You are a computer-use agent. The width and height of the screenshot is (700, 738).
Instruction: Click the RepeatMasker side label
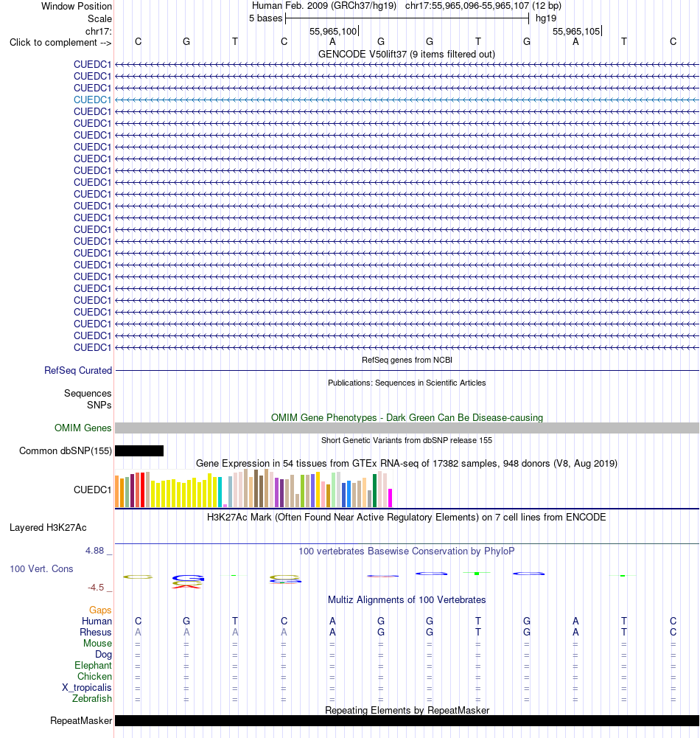pyautogui.click(x=81, y=720)
